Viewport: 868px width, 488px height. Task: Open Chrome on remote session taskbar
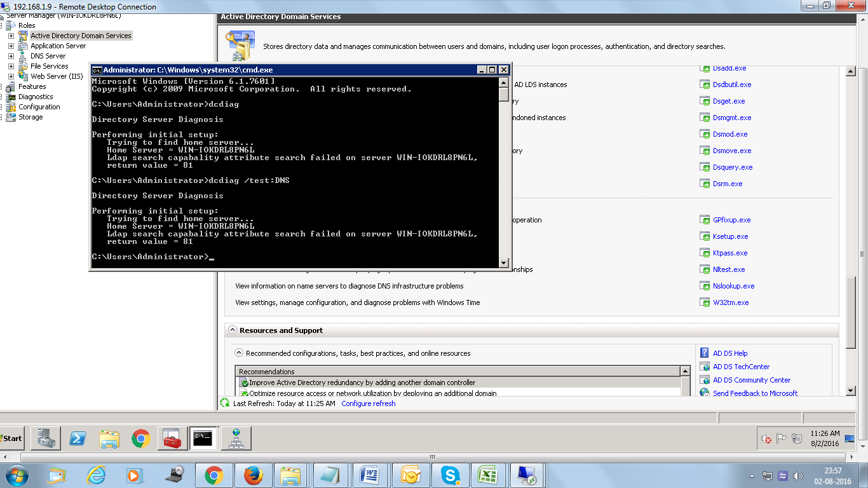pos(141,438)
